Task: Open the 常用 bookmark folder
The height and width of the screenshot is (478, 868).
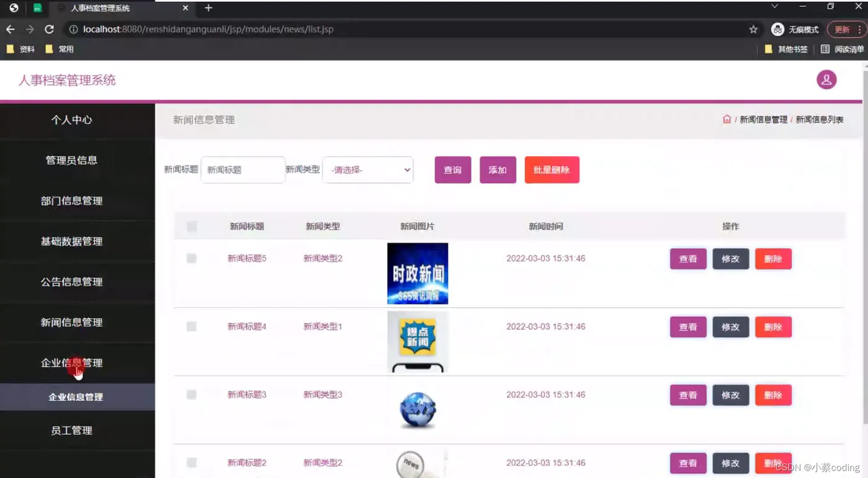Action: tap(60, 49)
